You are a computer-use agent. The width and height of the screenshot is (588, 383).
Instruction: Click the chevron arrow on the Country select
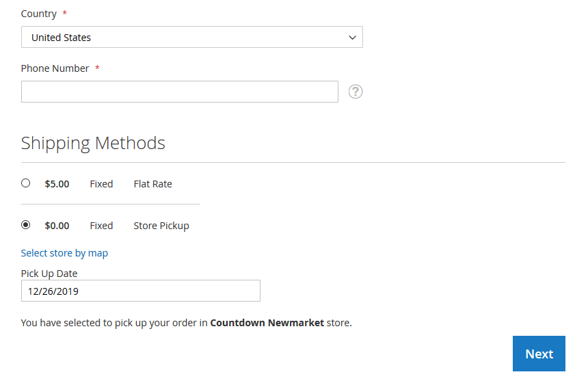[x=352, y=38]
